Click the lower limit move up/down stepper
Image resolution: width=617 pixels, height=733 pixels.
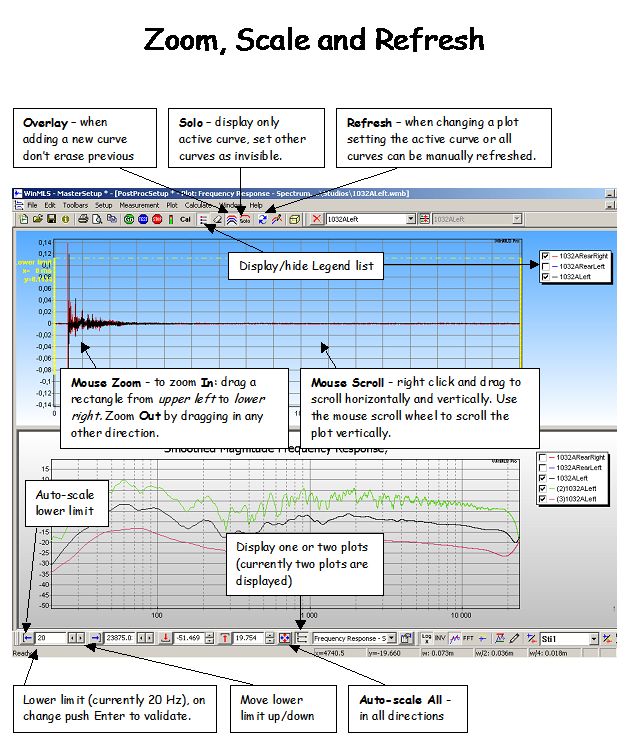[76, 638]
